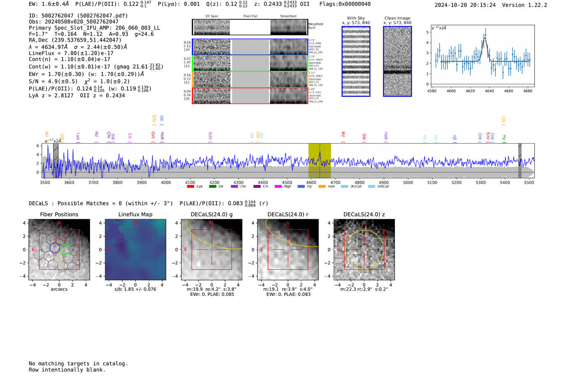The image size is (576, 392).
Task: Click the RA,Dec coordinates text
Action: (75, 40)
